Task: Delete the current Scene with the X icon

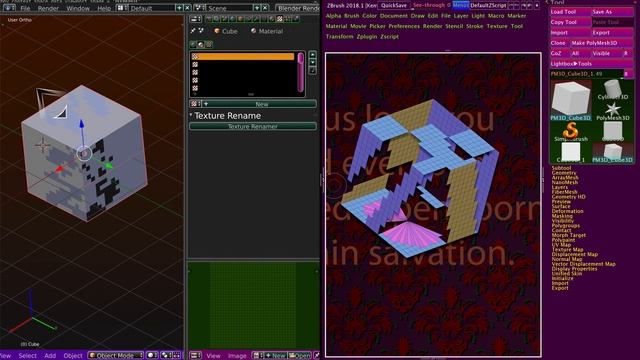Action: click(x=264, y=8)
